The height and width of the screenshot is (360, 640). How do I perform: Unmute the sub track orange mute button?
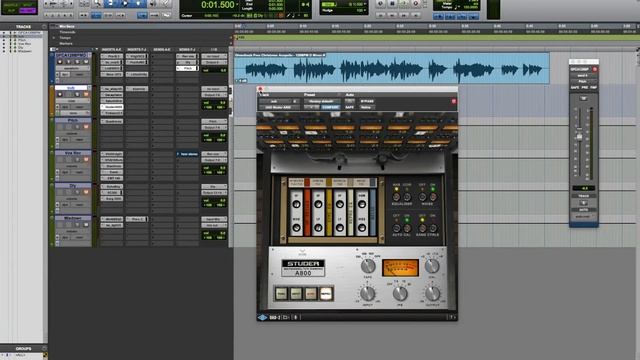86,94
